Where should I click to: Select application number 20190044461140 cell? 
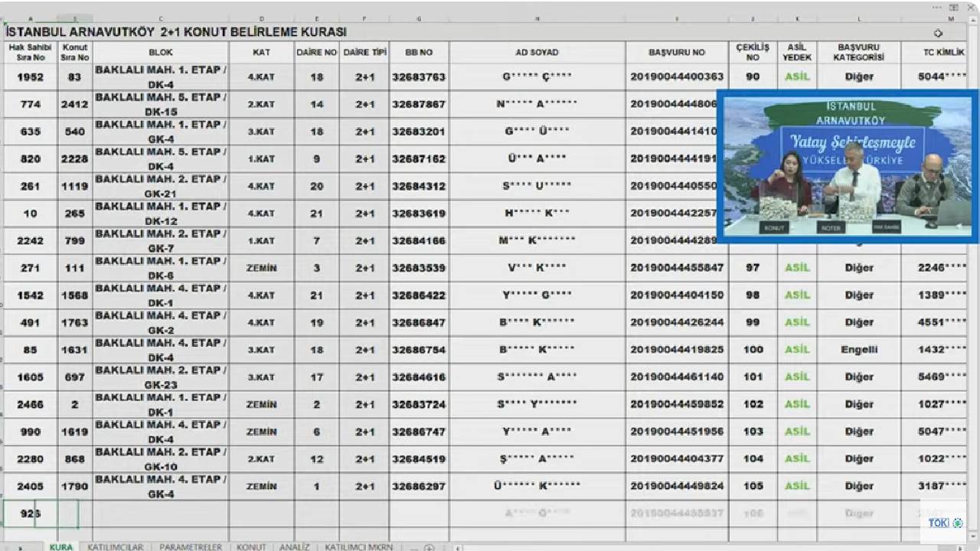(x=677, y=377)
